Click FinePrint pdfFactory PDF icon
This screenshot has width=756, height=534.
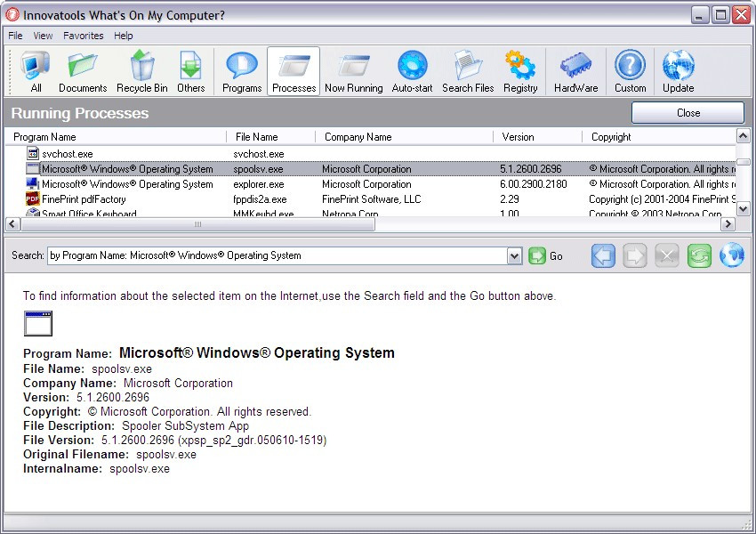point(32,198)
